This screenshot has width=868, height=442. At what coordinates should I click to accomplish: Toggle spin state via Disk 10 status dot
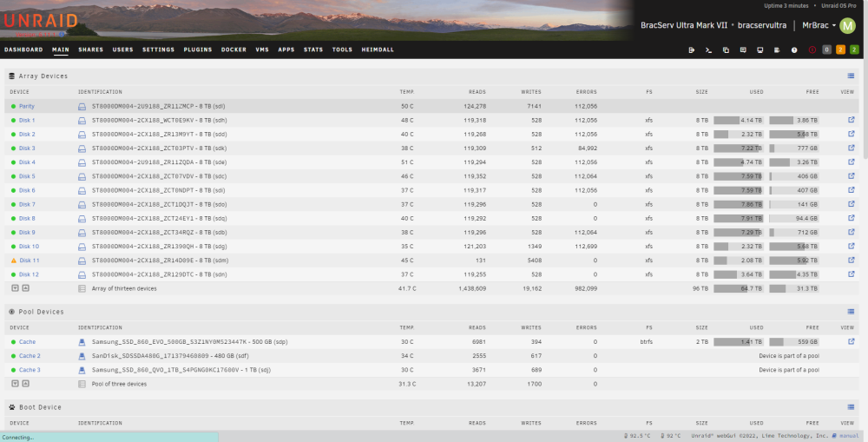13,247
